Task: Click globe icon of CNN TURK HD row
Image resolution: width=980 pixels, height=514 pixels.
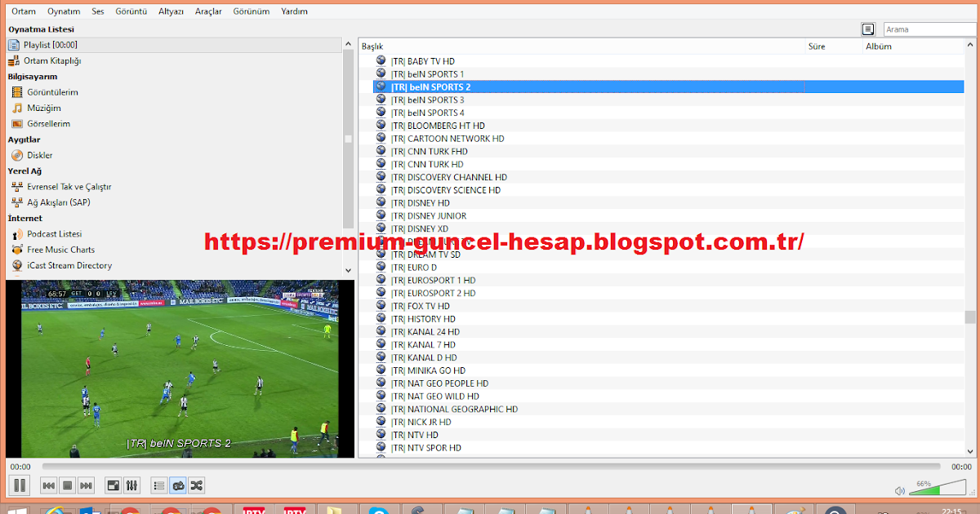Action: point(381,164)
